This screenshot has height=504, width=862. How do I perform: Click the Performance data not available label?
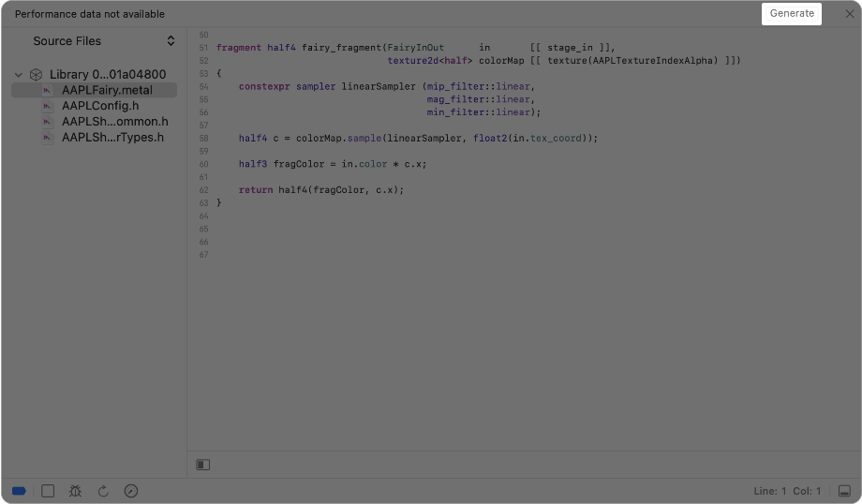pyautogui.click(x=90, y=14)
